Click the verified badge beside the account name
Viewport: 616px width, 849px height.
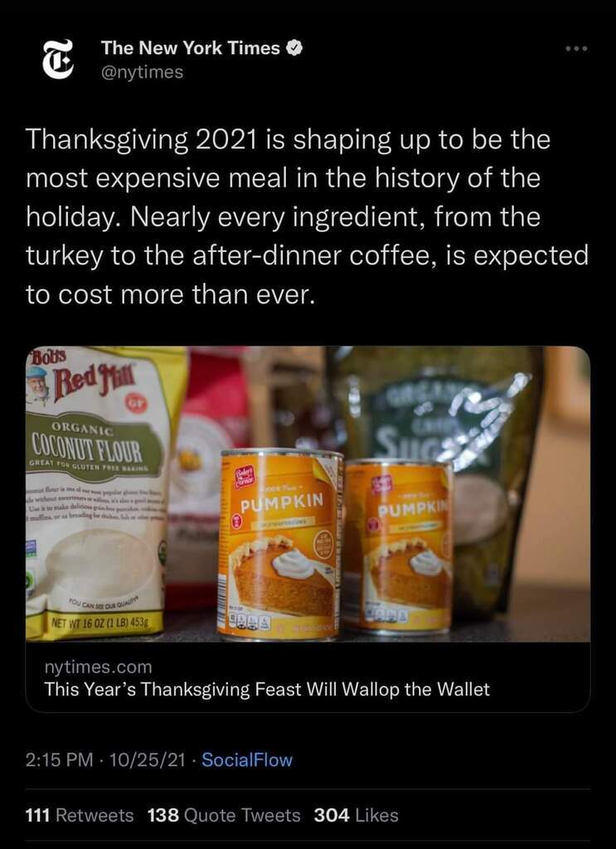tap(294, 48)
